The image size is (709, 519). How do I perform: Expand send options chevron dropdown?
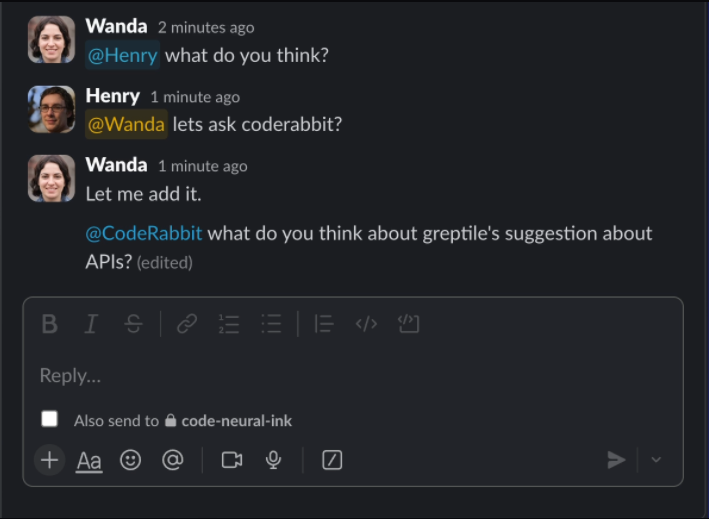tap(656, 460)
